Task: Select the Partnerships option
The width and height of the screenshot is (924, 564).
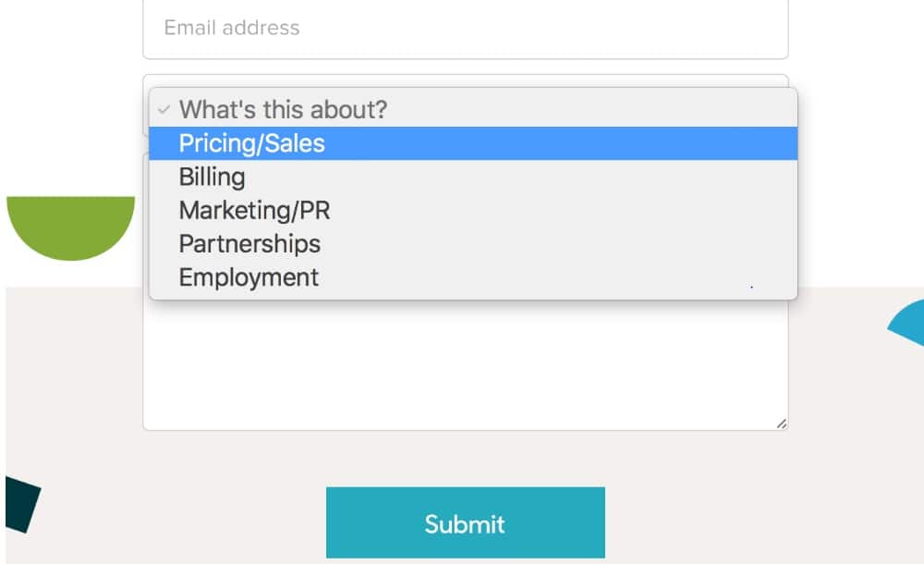Action: pos(249,243)
